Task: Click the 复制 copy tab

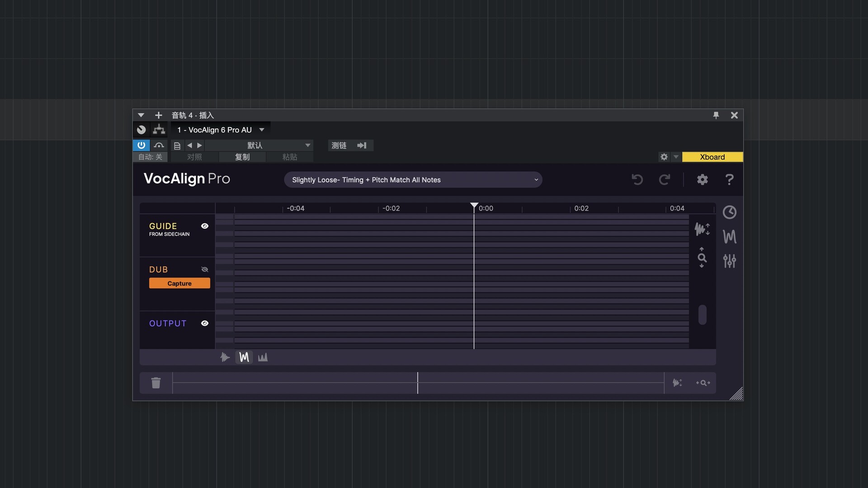Action: (242, 157)
